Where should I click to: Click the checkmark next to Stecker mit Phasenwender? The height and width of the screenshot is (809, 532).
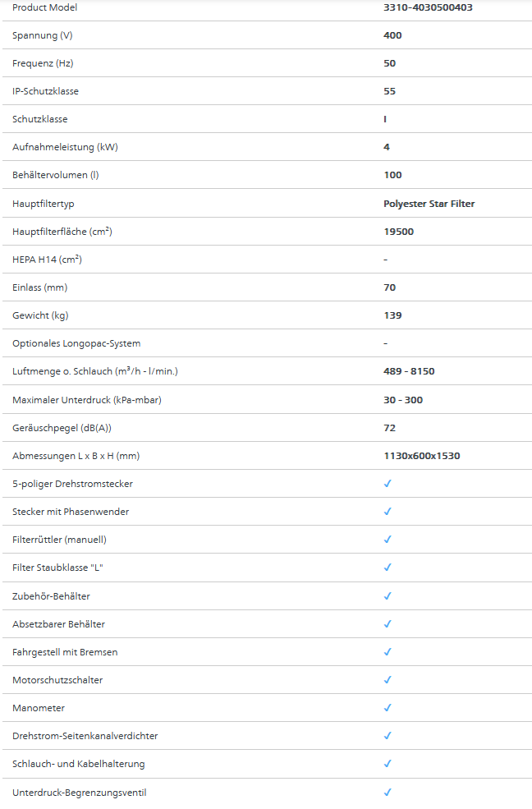[x=388, y=512]
